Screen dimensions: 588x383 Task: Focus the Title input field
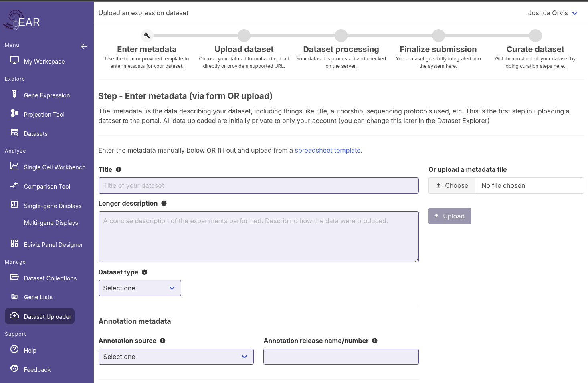[x=259, y=185]
